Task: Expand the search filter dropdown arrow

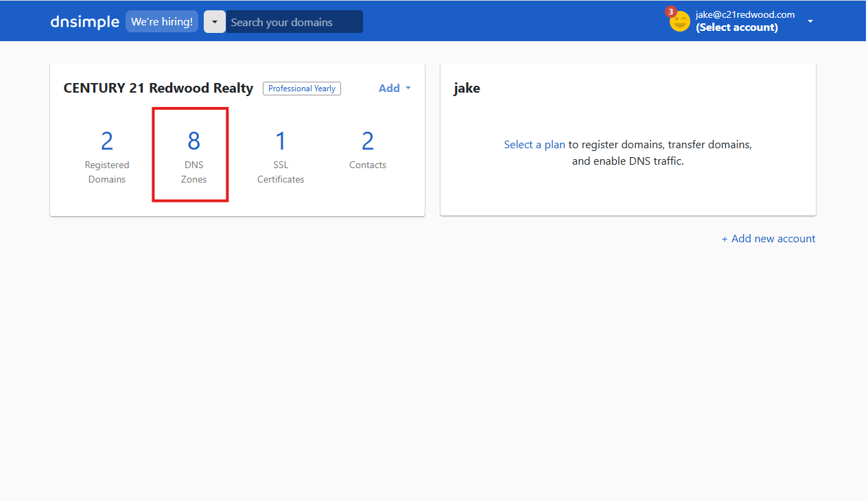Action: tap(215, 22)
